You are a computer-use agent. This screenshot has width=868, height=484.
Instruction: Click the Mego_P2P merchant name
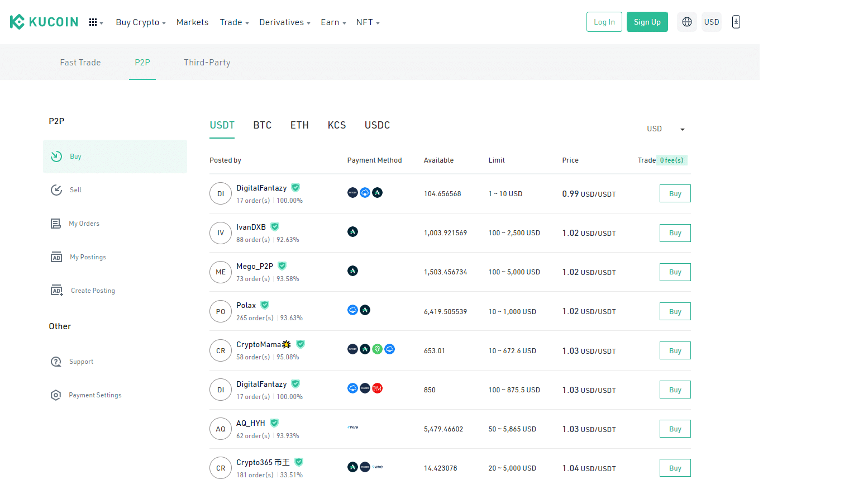click(255, 267)
